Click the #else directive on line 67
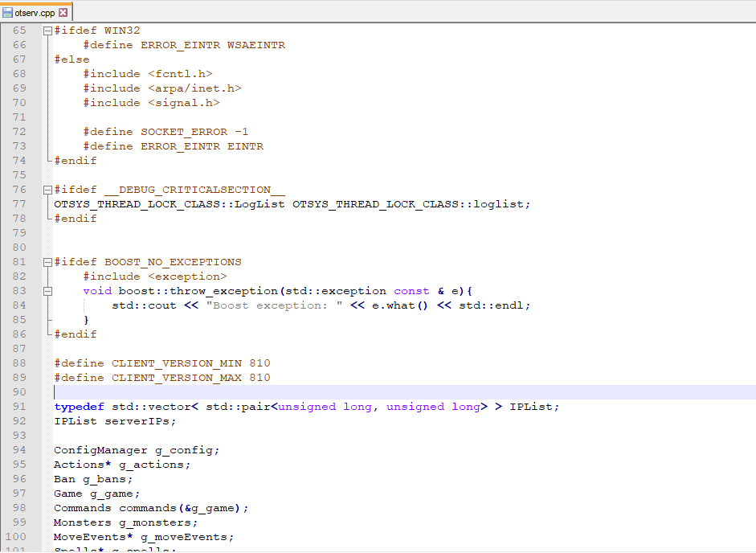Viewport: 756px width, 553px height. point(72,59)
